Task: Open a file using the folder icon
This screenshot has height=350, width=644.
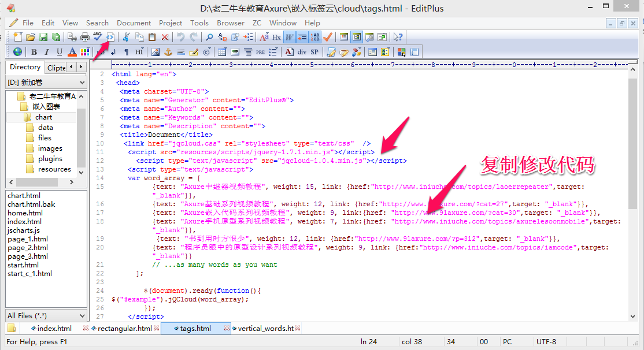Action: (31, 37)
